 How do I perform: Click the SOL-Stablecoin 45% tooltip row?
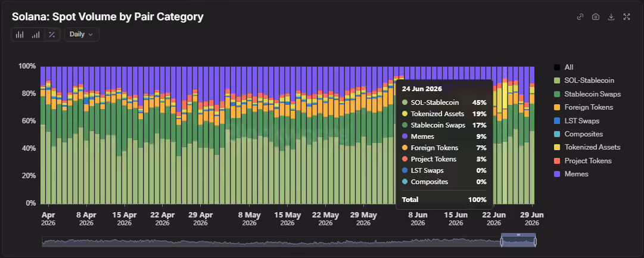444,102
